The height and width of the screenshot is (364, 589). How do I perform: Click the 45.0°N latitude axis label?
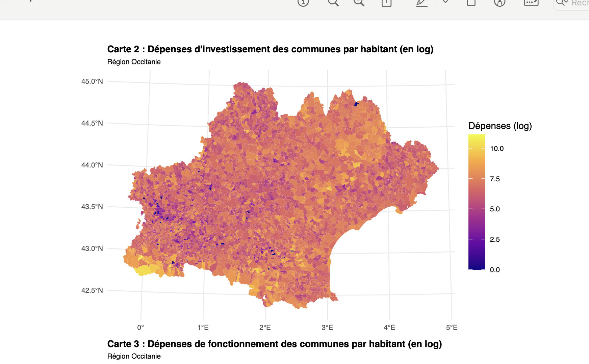92,81
